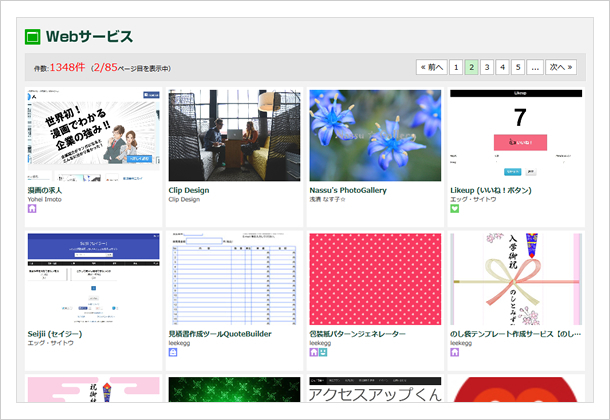
Task: Jump to page 4 in pagination
Action: coord(502,67)
